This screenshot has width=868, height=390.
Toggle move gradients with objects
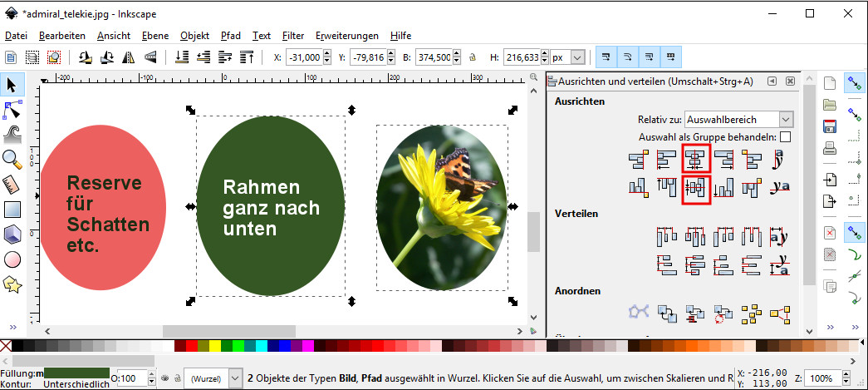650,57
